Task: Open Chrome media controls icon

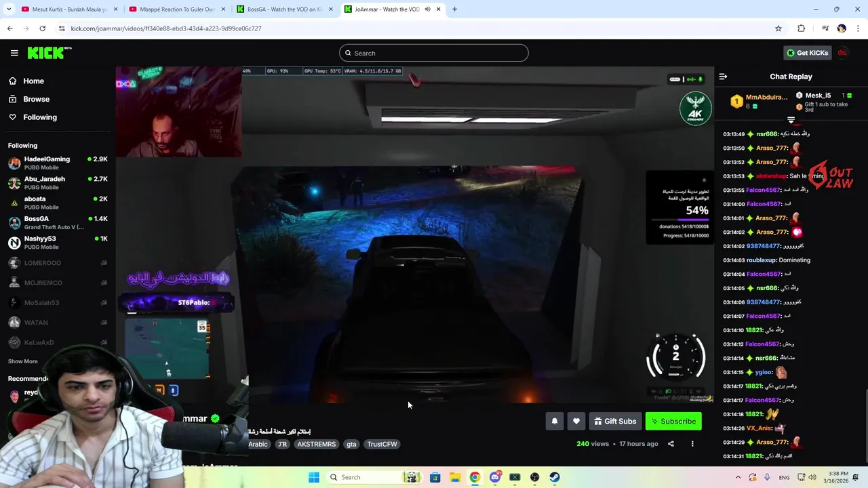Action: tap(825, 28)
